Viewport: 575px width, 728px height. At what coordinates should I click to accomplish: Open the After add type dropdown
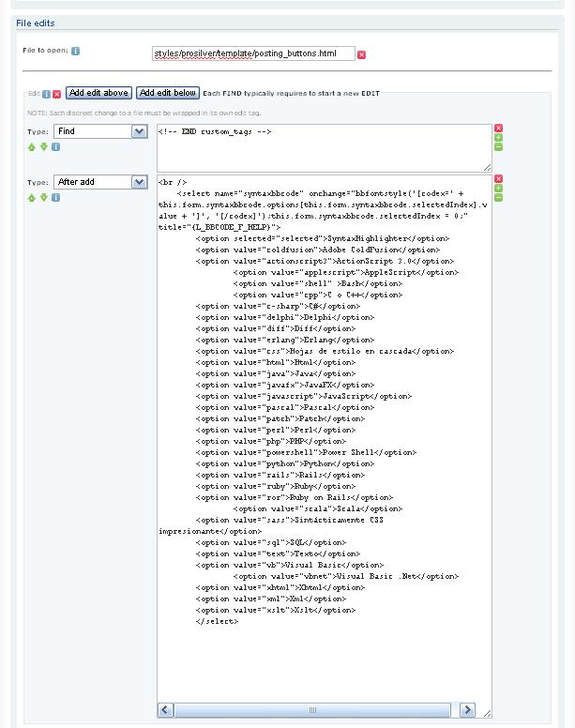click(140, 182)
